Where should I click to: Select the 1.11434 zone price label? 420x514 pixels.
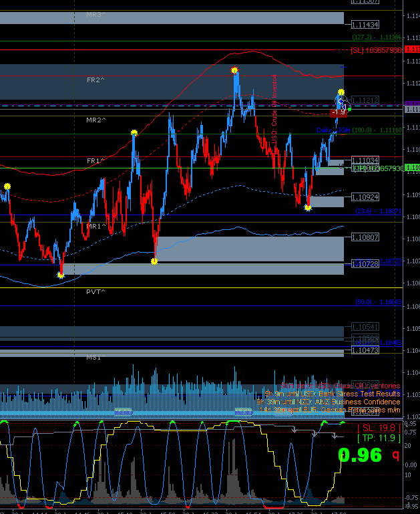pos(365,25)
